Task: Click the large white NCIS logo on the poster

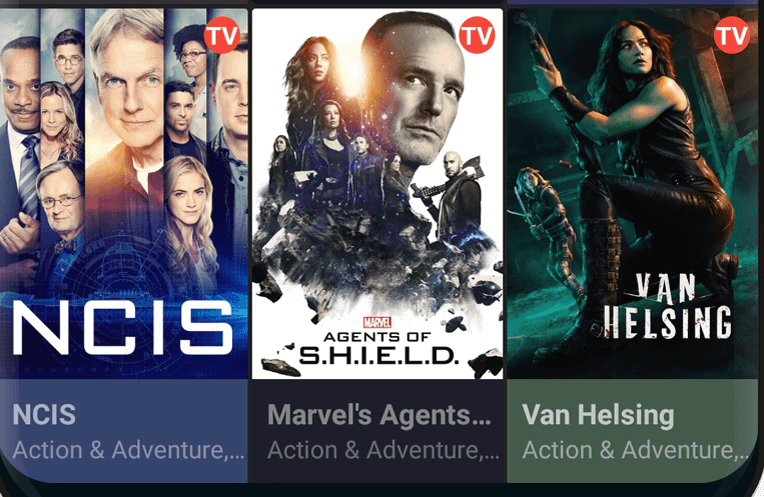Action: [123, 328]
